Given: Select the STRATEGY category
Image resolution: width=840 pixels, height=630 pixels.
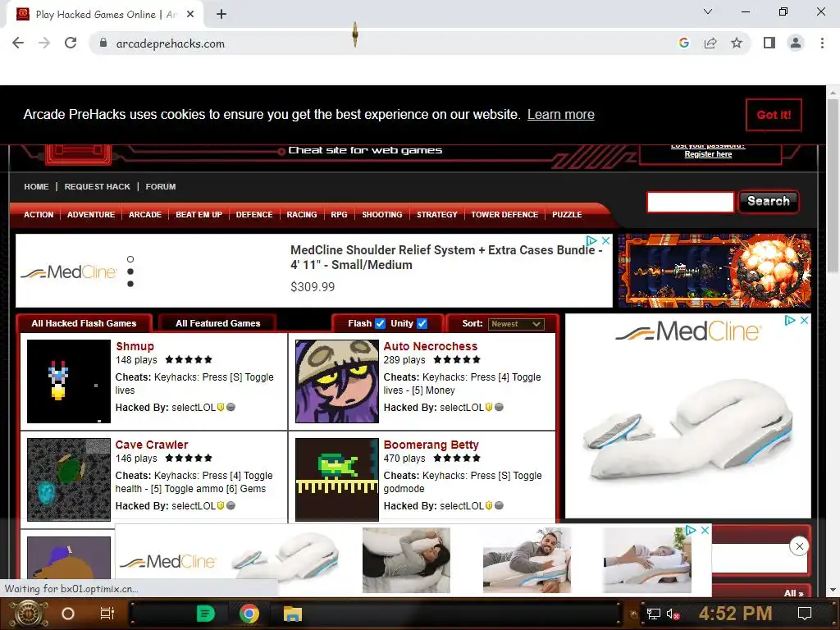Looking at the screenshot, I should pyautogui.click(x=437, y=215).
